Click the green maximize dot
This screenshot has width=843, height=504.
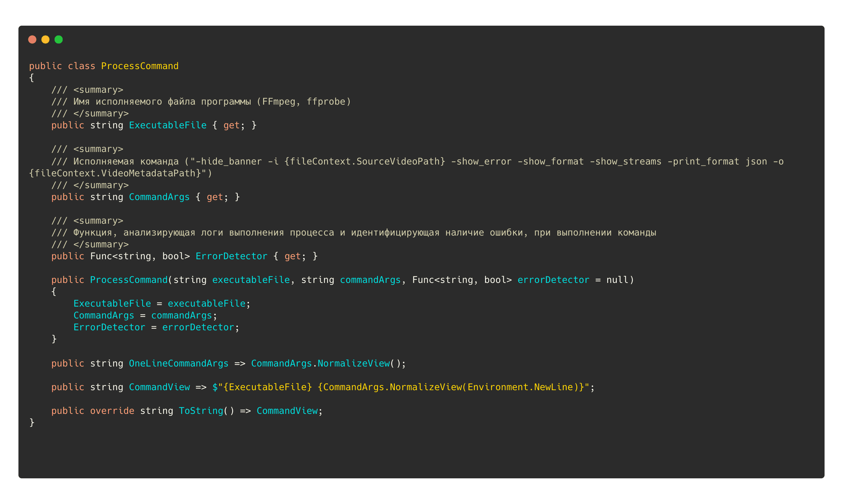59,40
